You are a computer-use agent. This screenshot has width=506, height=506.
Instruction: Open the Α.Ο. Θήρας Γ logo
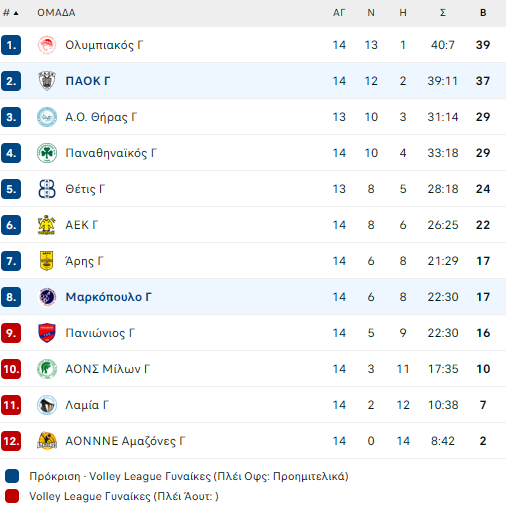tap(47, 117)
